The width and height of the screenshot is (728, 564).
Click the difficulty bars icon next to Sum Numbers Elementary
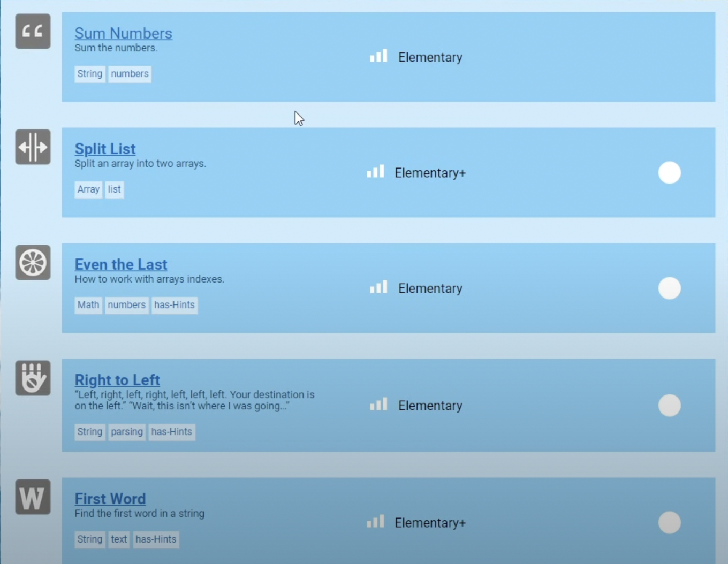[378, 56]
